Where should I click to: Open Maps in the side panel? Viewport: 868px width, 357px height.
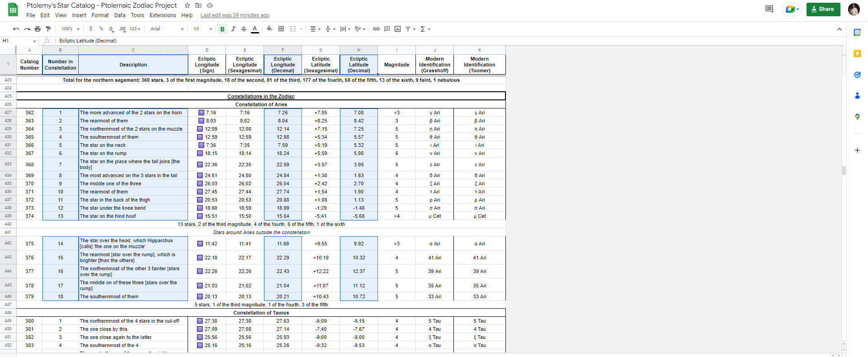coord(857,117)
